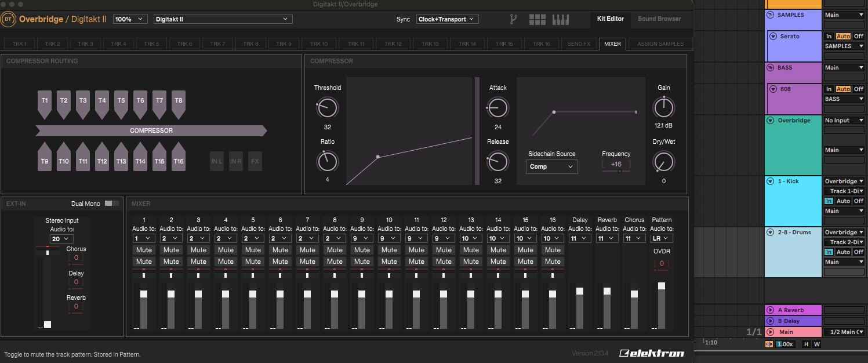Set 2-8 - Drums monitor to Off
Viewport: 868px width, 363px height.
859,252
